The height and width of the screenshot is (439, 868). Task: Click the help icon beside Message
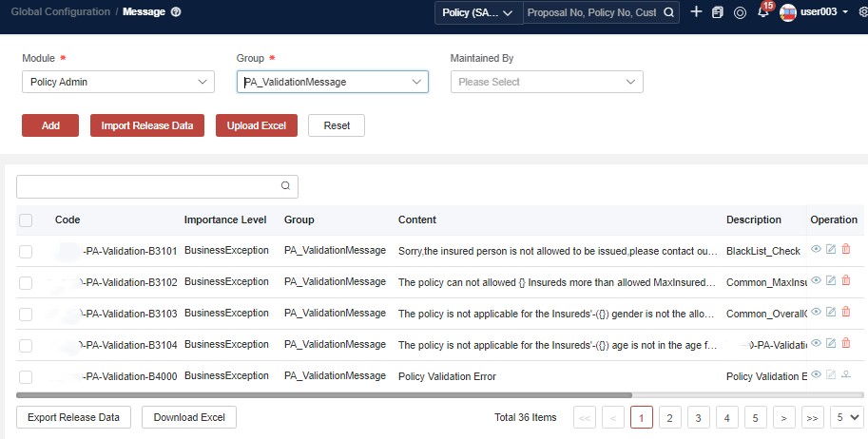[176, 12]
